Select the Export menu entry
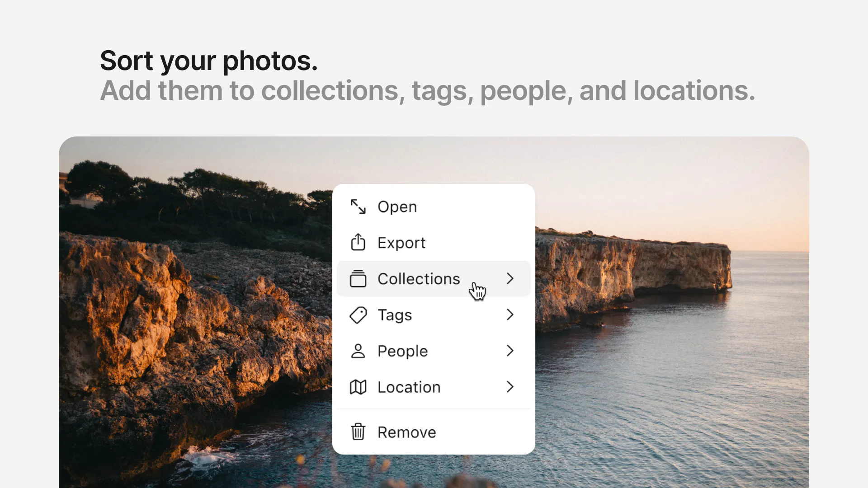The width and height of the screenshot is (868, 488). tap(434, 243)
